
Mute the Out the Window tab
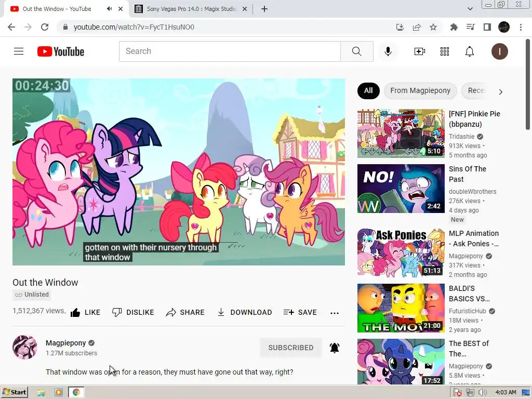109,9
